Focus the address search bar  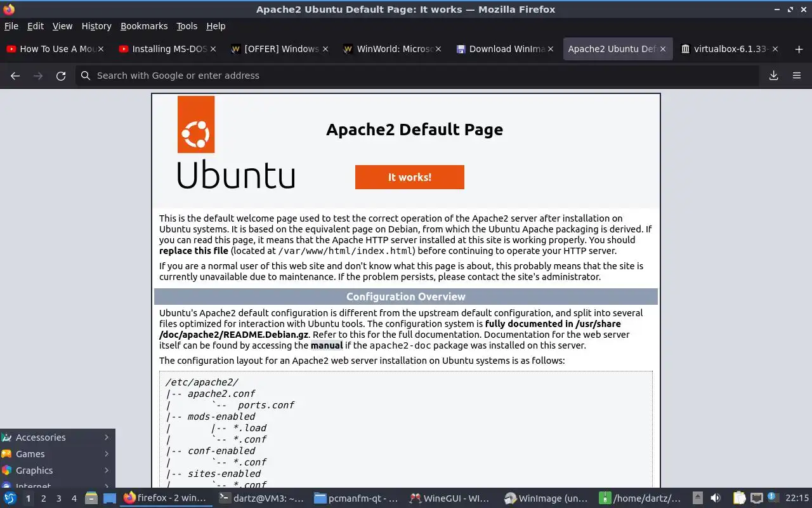tap(417, 76)
